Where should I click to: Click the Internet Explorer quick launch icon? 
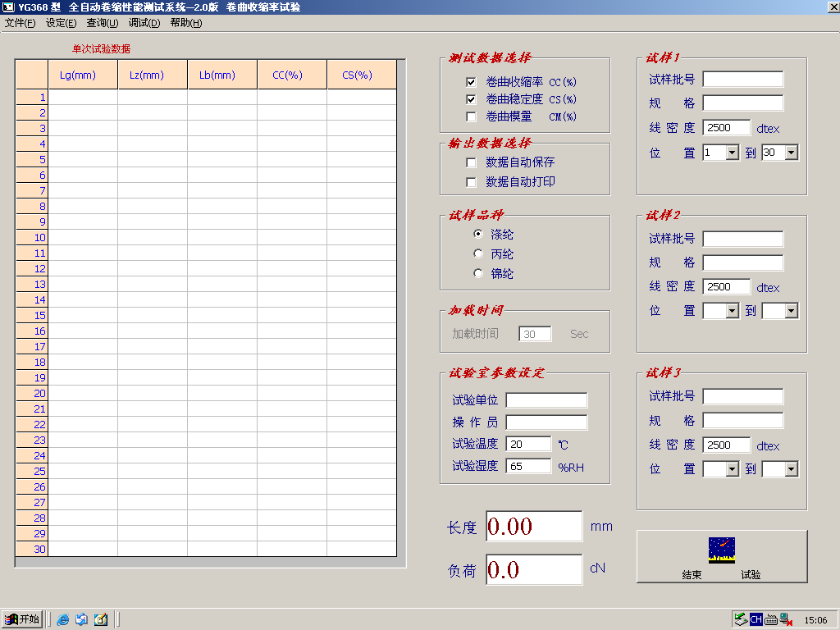coord(63,619)
